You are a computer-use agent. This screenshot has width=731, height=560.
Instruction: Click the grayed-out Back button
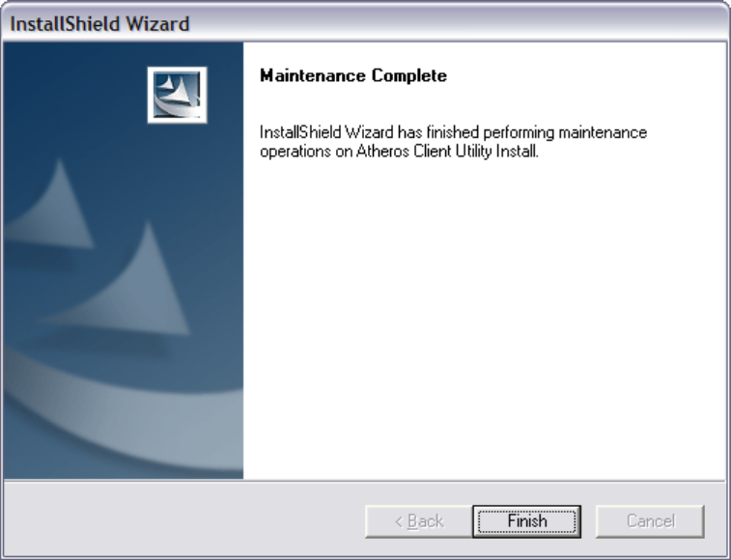419,521
